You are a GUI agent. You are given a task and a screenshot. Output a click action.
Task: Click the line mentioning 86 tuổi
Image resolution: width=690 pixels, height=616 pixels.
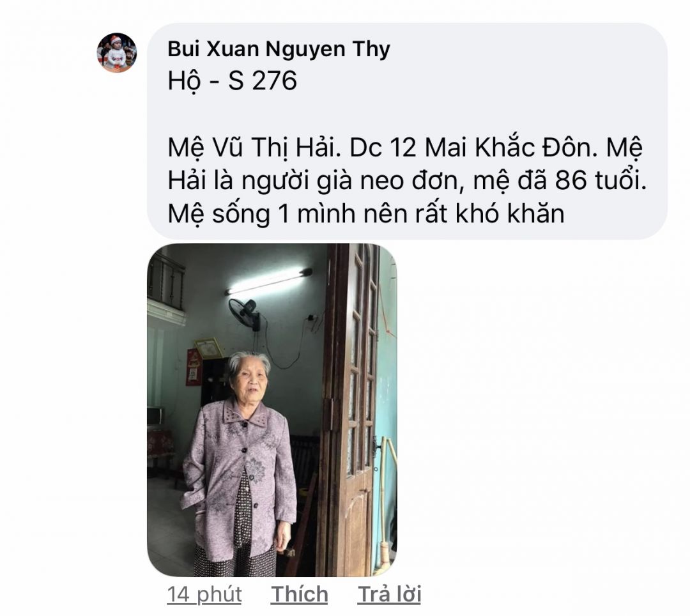tap(407, 181)
